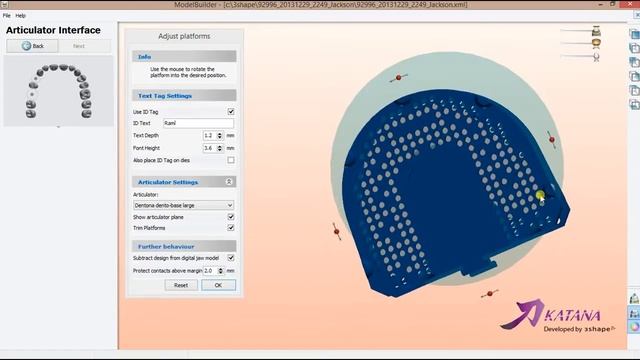Image resolution: width=640 pixels, height=360 pixels.
Task: Adjust the articulator transparency slider track
Action: (x=576, y=56)
